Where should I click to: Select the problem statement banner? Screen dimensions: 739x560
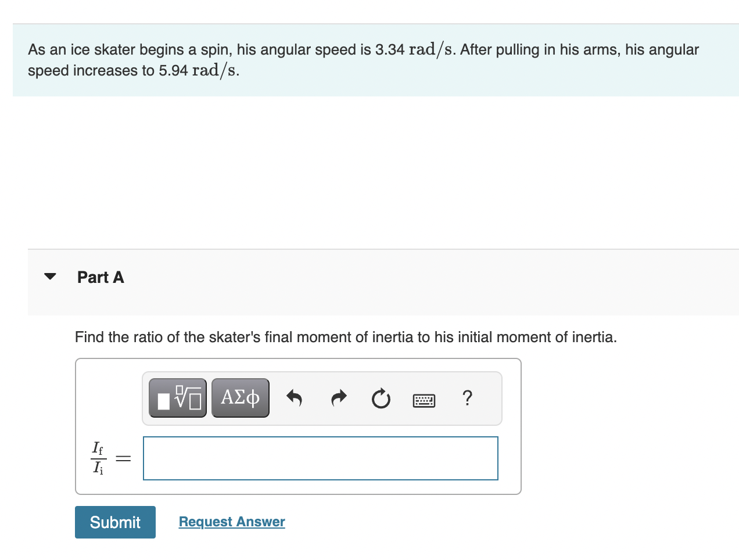pos(363,59)
